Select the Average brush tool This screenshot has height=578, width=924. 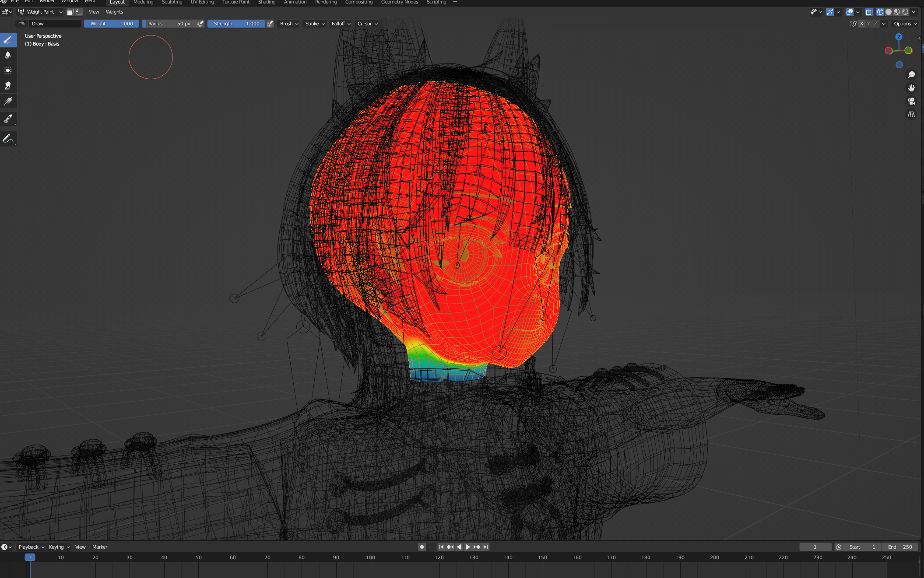[x=8, y=70]
